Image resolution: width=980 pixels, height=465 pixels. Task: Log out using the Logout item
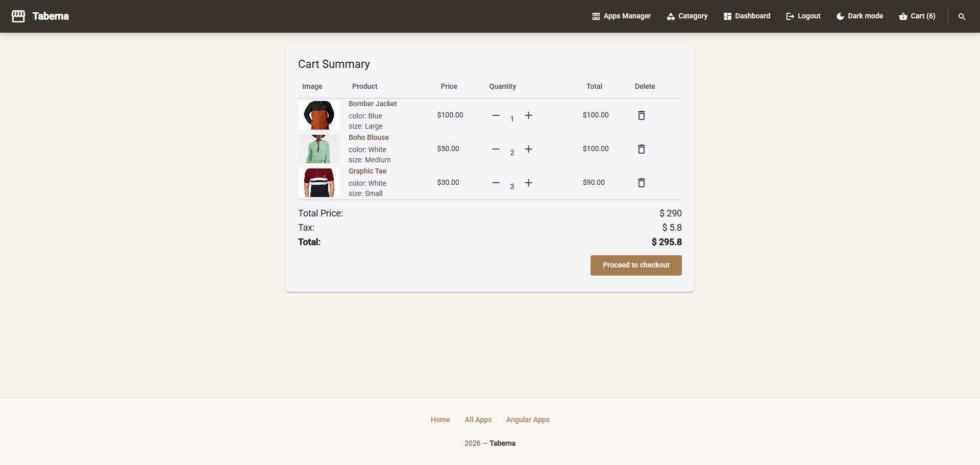click(803, 16)
